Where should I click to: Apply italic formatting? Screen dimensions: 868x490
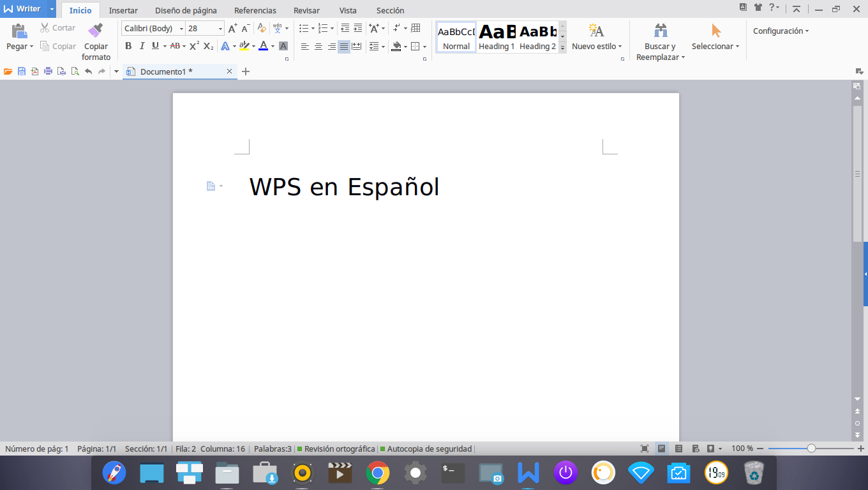tap(142, 45)
